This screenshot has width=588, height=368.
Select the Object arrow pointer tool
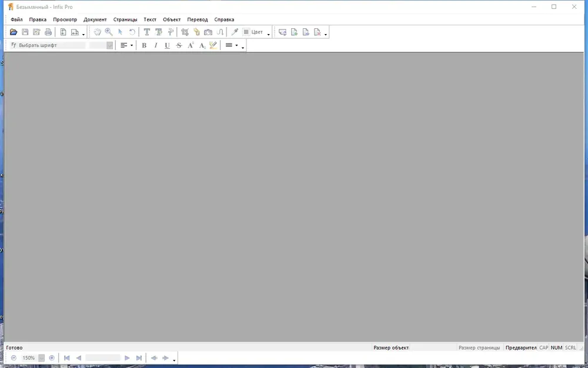tap(121, 32)
